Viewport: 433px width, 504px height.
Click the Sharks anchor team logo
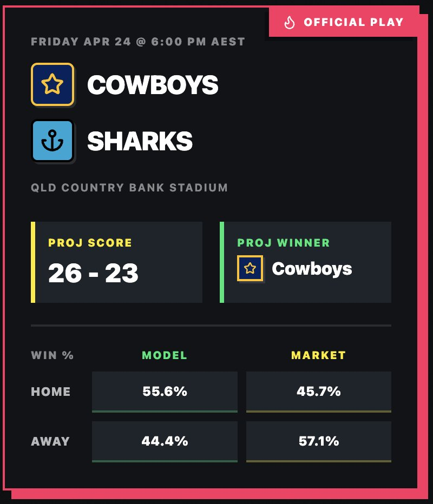tap(53, 141)
